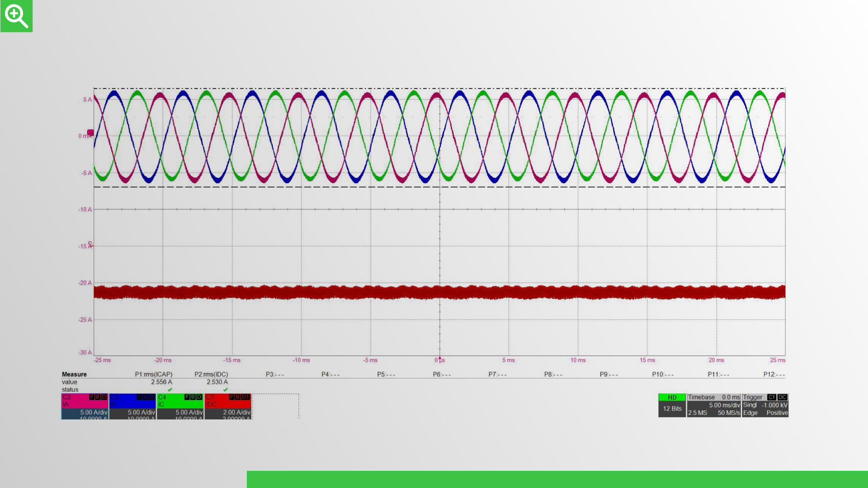Click the P1 status green checkmark

click(x=170, y=389)
